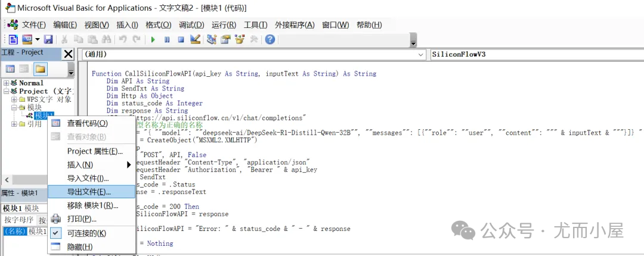This screenshot has height=256, width=644.
Task: Choose 导入文件(I)... from context menu
Action: 92,179
